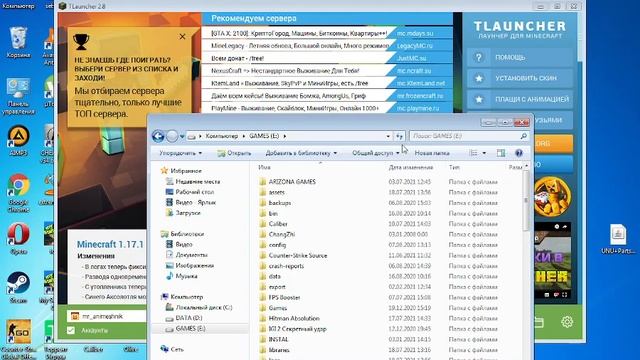Click the Install Skin button in TLauncher
This screenshot has width=640, height=360.
[520, 78]
